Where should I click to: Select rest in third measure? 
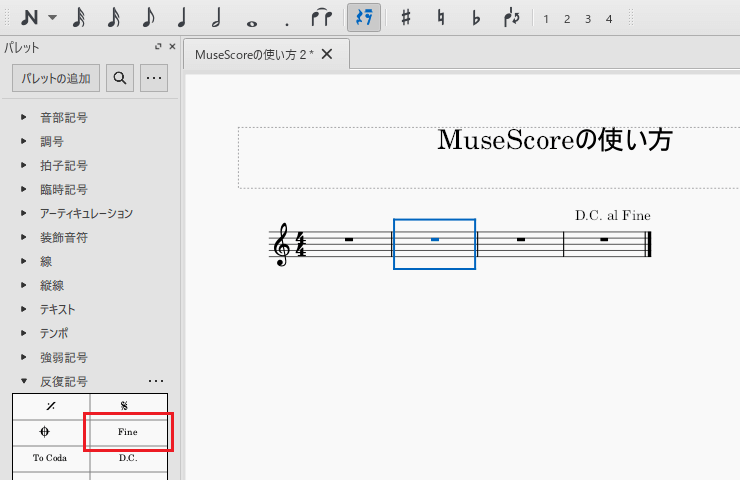[521, 240]
